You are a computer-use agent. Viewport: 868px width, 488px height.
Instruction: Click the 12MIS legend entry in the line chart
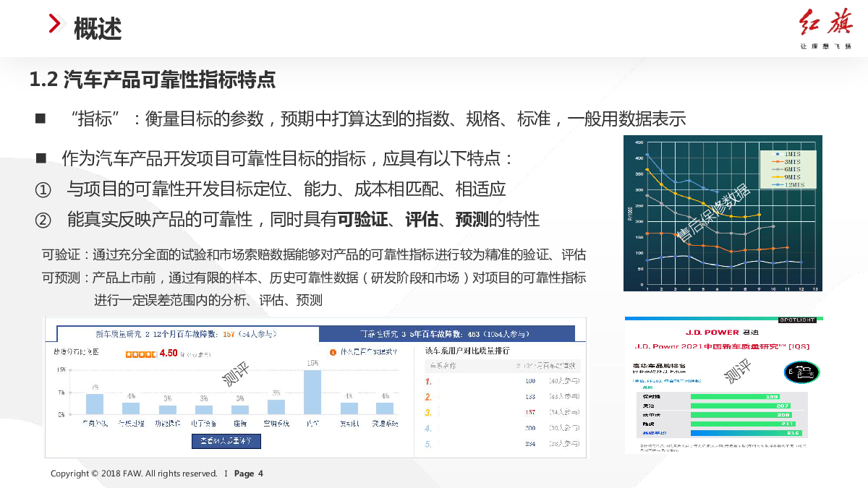[788, 185]
